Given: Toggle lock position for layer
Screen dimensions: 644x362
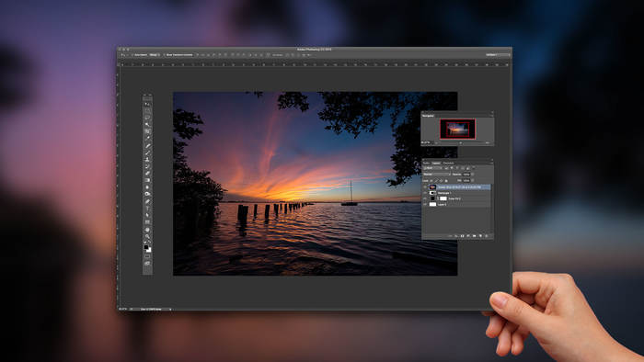Looking at the screenshot, I should pyautogui.click(x=441, y=181).
